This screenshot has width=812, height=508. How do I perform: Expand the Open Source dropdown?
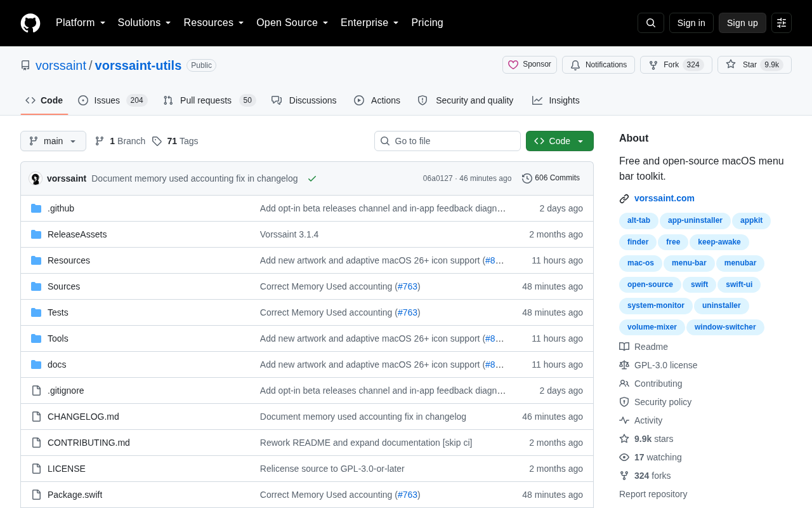[x=292, y=23]
